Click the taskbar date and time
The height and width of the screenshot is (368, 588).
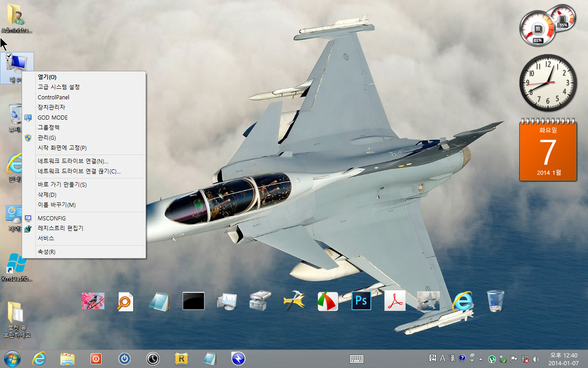(563, 359)
